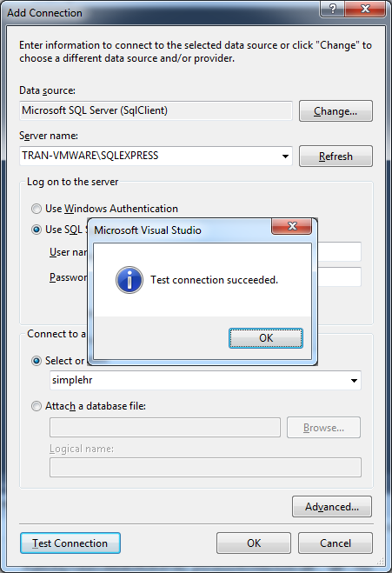Screen dimensions: 392x573
Task: Click the help question mark button
Action: click(332, 9)
